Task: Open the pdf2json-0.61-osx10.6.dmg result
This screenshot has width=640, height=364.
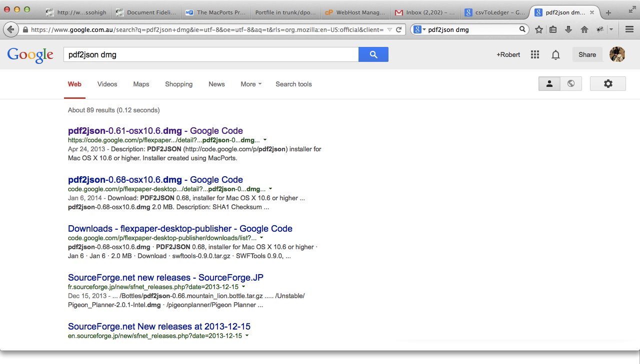Action: pyautogui.click(x=155, y=131)
